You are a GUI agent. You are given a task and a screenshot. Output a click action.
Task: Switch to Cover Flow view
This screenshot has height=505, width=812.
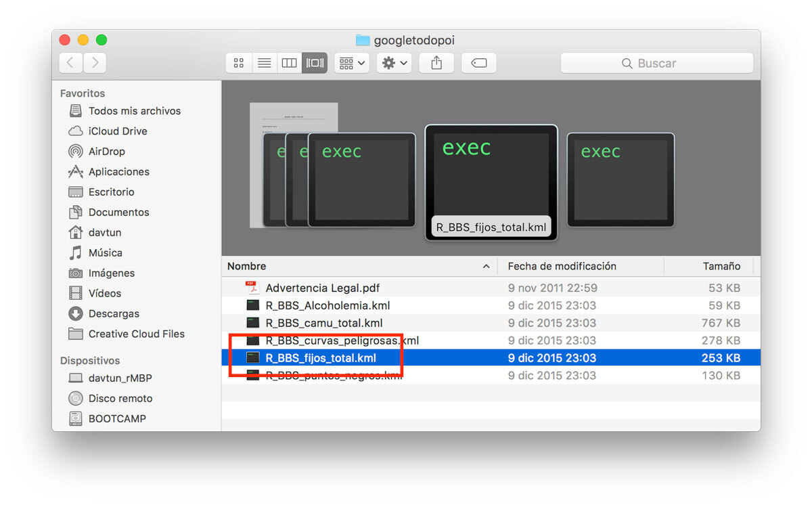pos(315,63)
